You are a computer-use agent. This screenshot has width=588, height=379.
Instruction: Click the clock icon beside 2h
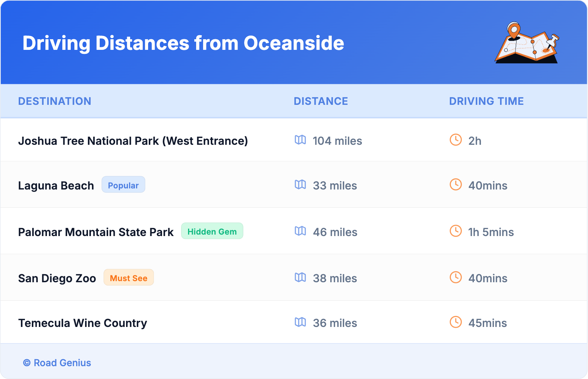(456, 140)
